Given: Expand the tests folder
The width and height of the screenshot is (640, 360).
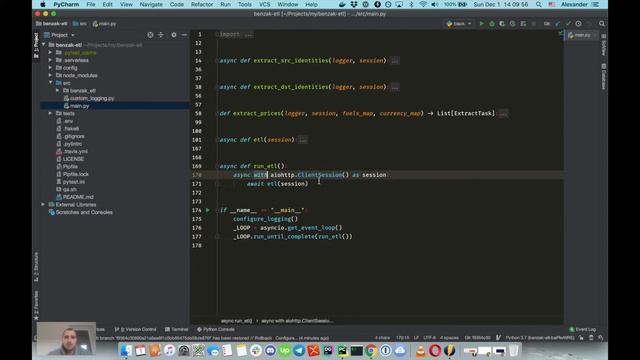Looking at the screenshot, I should tap(50, 113).
